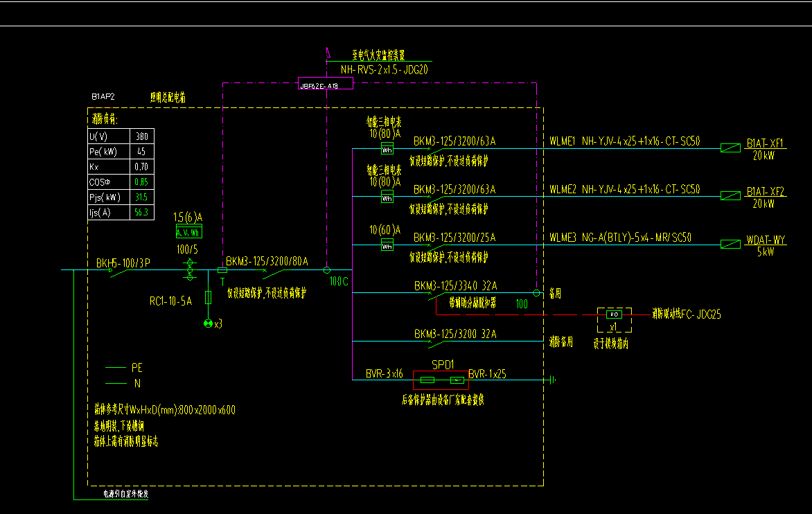Click the green 56.3 Ijs value
812x514 pixels.
coord(141,212)
